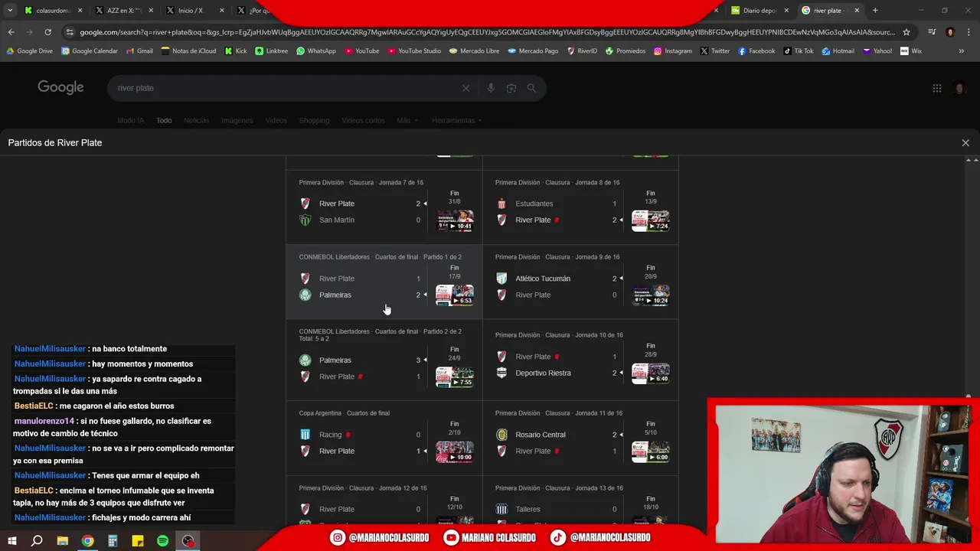
Task: Switch to the Inicio / X tab
Action: tap(194, 11)
